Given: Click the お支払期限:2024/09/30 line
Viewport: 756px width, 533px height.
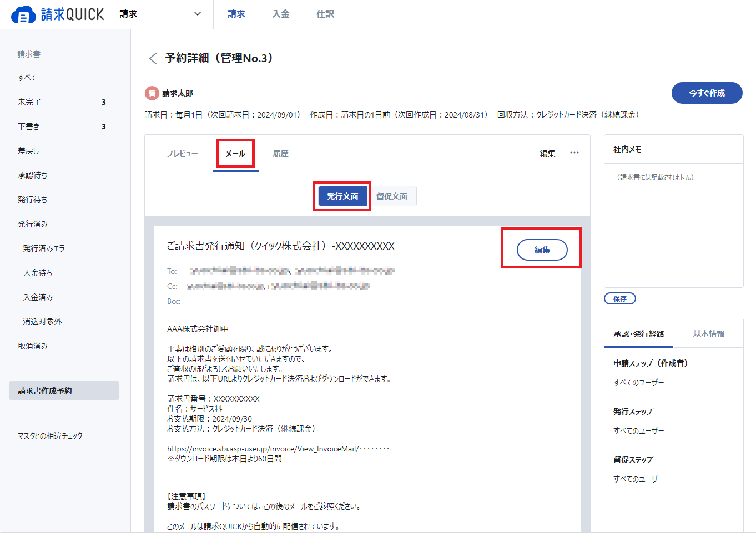Looking at the screenshot, I should pos(209,419).
